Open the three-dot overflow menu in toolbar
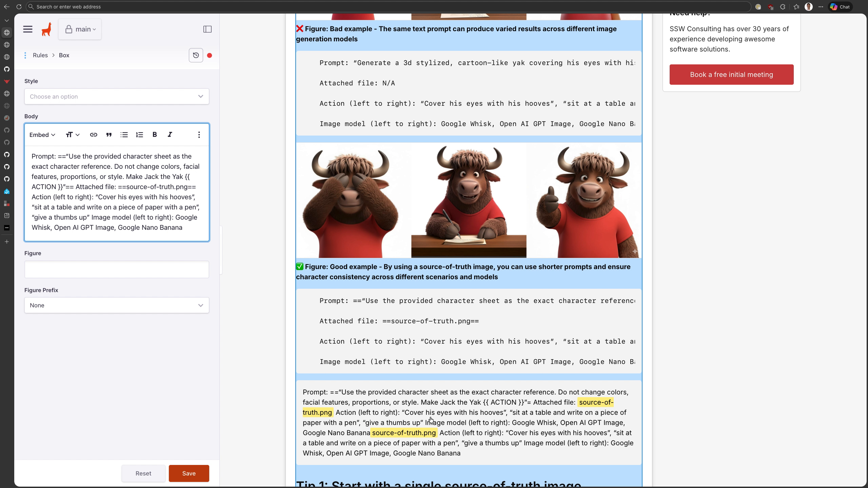This screenshot has height=488, width=868. (x=199, y=135)
